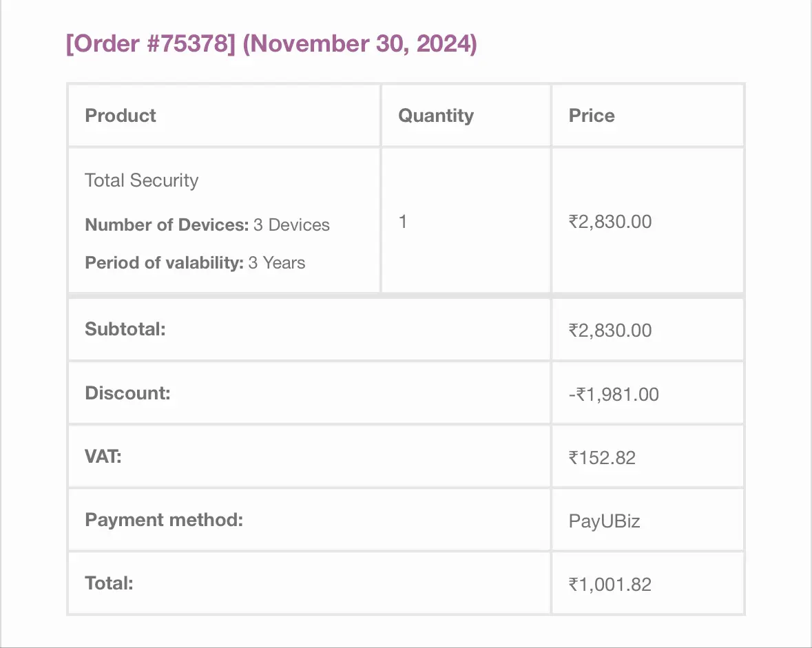Click the Payment method label

[164, 519]
